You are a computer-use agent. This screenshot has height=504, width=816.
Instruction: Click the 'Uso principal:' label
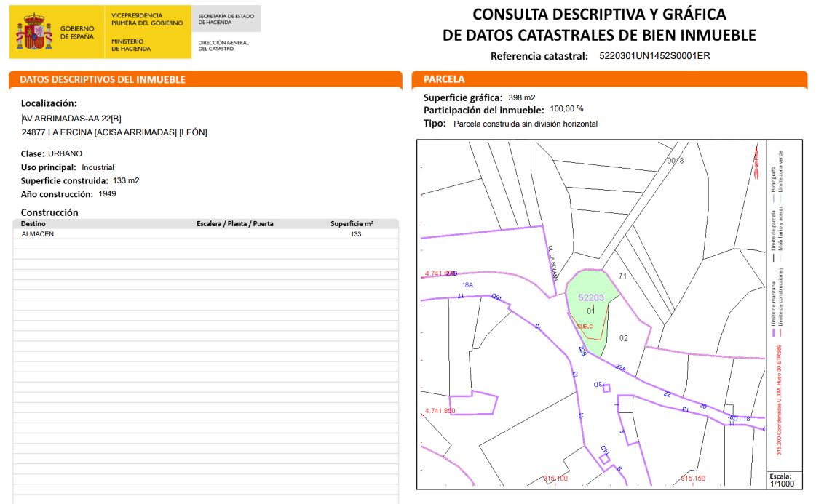click(48, 167)
